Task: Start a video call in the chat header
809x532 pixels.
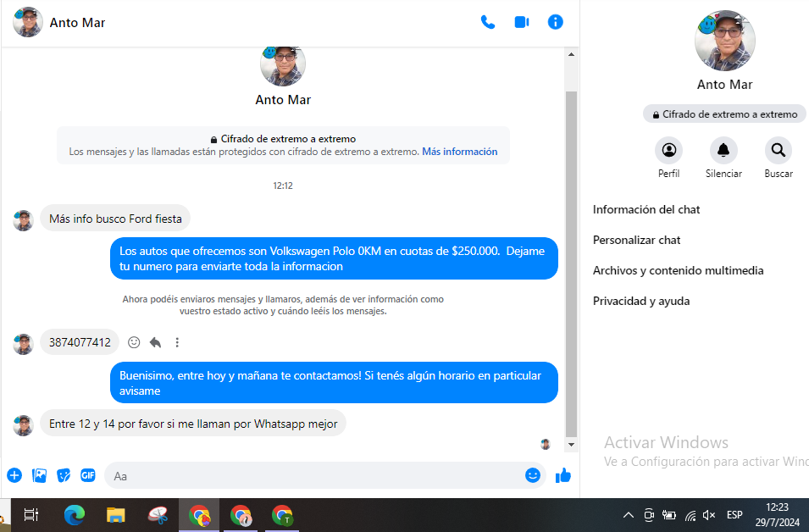Action: (522, 22)
